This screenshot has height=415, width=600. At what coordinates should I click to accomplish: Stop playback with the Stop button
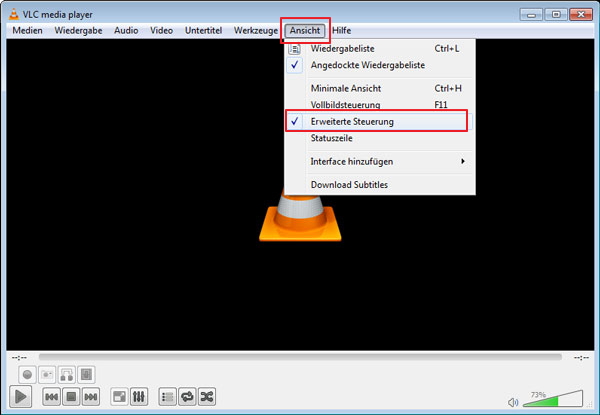(71, 397)
